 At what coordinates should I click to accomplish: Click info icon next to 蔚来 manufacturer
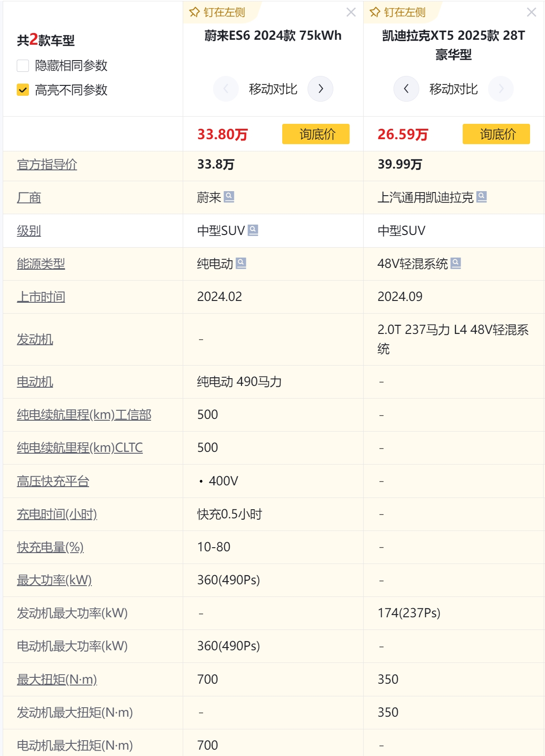click(229, 197)
